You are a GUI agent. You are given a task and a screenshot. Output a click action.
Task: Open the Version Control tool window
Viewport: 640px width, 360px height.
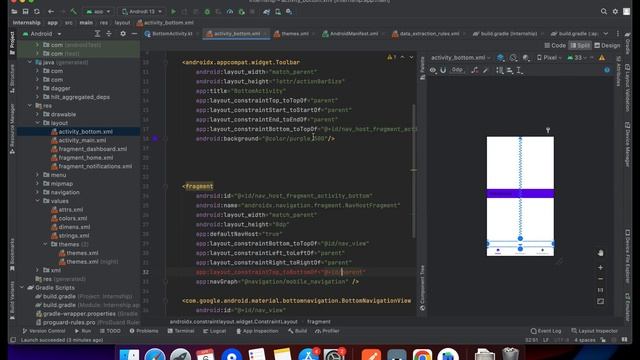pyautogui.click(x=44, y=331)
